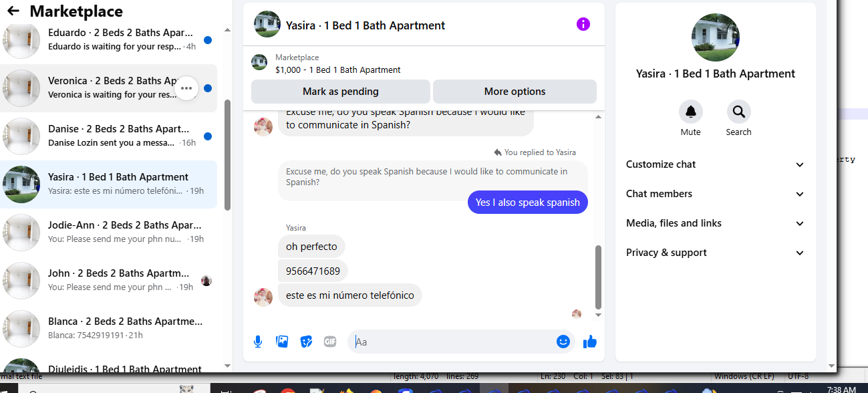
Task: Open the GIF picker
Action: point(330,342)
